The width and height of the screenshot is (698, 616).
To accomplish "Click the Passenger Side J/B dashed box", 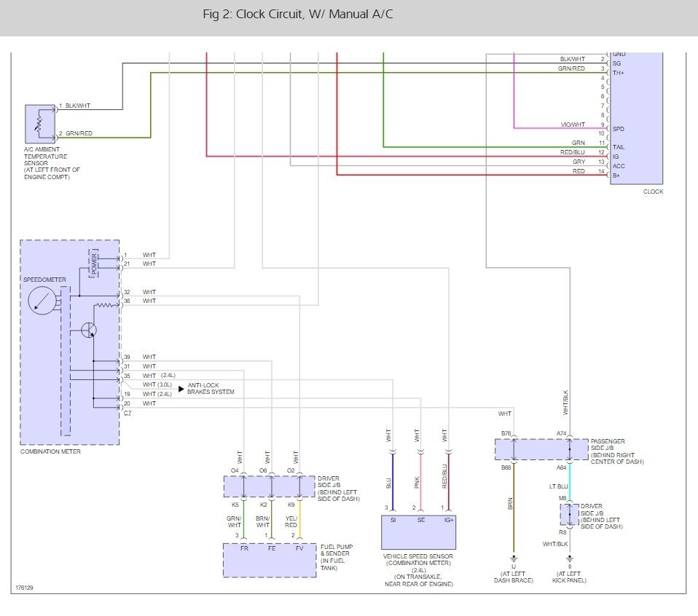I will tap(541, 450).
